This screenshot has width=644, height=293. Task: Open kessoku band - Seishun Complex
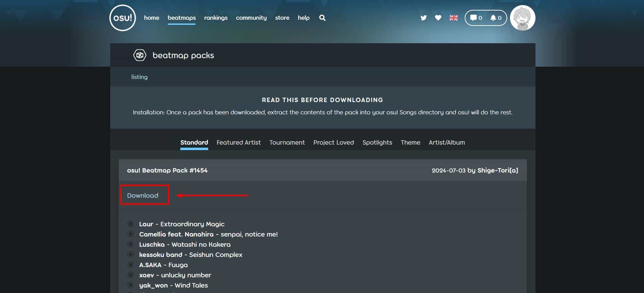click(191, 255)
